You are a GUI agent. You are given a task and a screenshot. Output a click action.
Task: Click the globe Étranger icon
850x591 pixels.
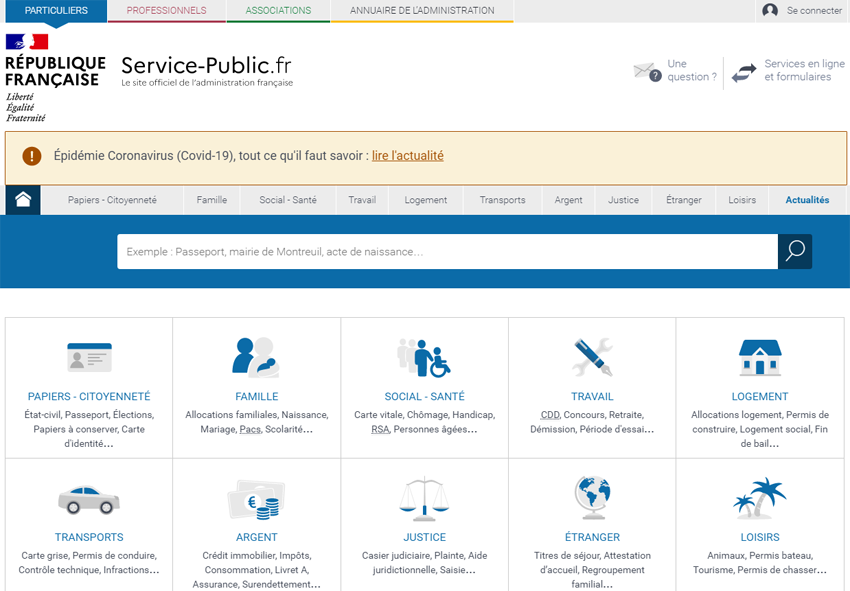click(593, 497)
